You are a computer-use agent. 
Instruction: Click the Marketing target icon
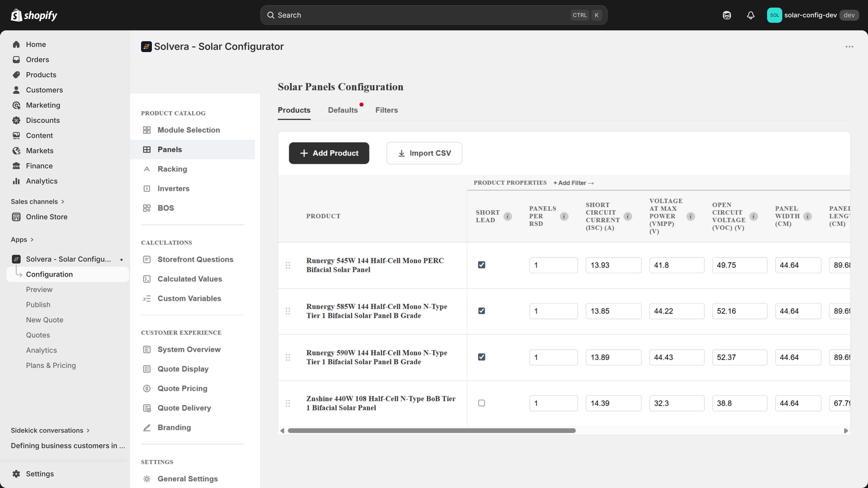pos(16,105)
